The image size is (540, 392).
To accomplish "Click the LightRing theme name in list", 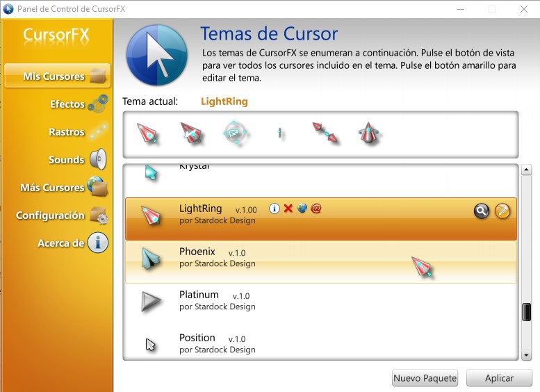I will coord(200,209).
